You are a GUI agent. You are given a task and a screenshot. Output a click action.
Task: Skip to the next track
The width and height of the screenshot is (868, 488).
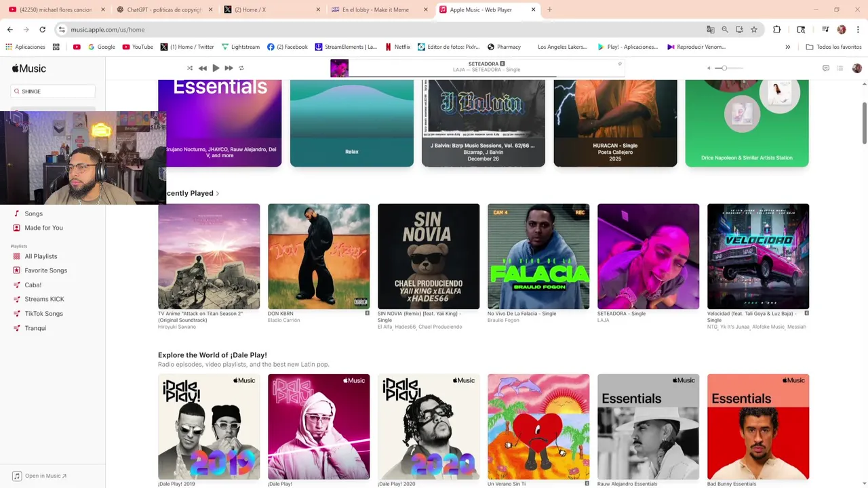click(x=229, y=68)
